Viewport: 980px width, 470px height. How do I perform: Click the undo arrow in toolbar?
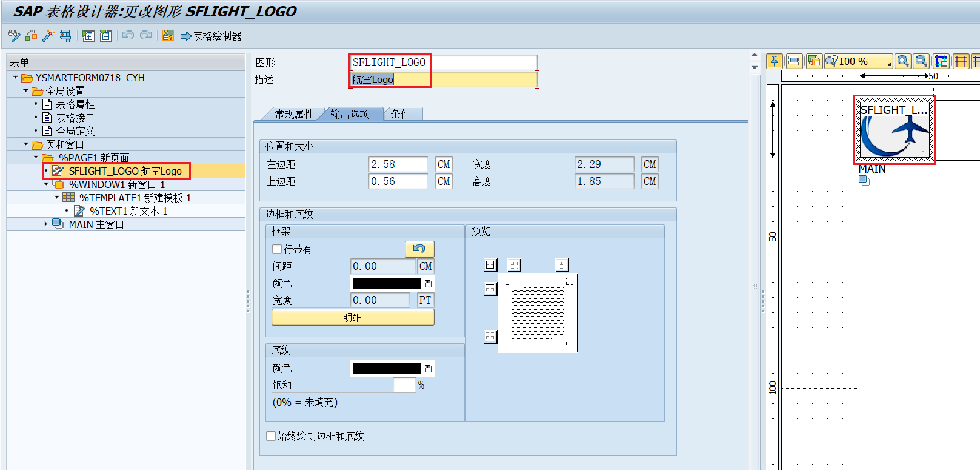click(128, 35)
